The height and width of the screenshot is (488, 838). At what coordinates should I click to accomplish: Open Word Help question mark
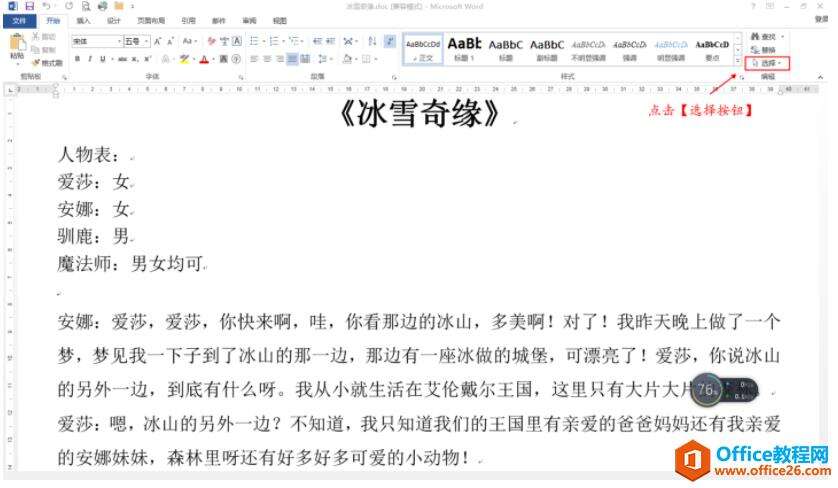tap(753, 6)
